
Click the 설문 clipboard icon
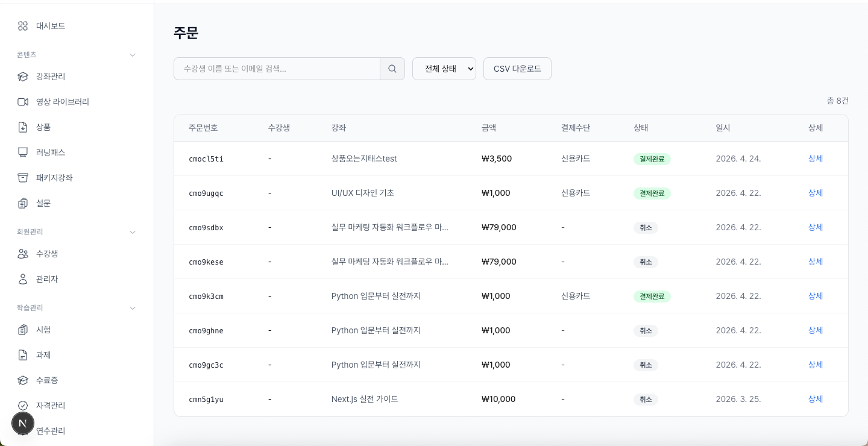pyautogui.click(x=23, y=203)
